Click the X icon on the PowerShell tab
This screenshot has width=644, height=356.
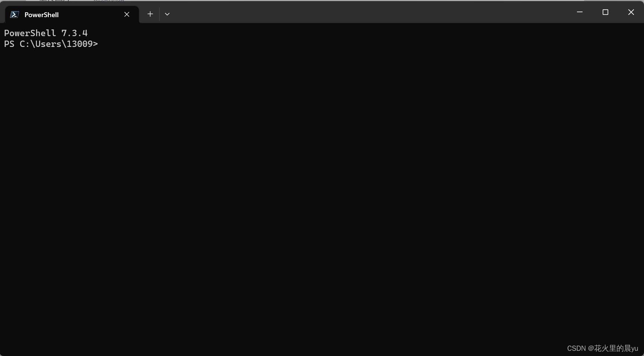point(127,14)
